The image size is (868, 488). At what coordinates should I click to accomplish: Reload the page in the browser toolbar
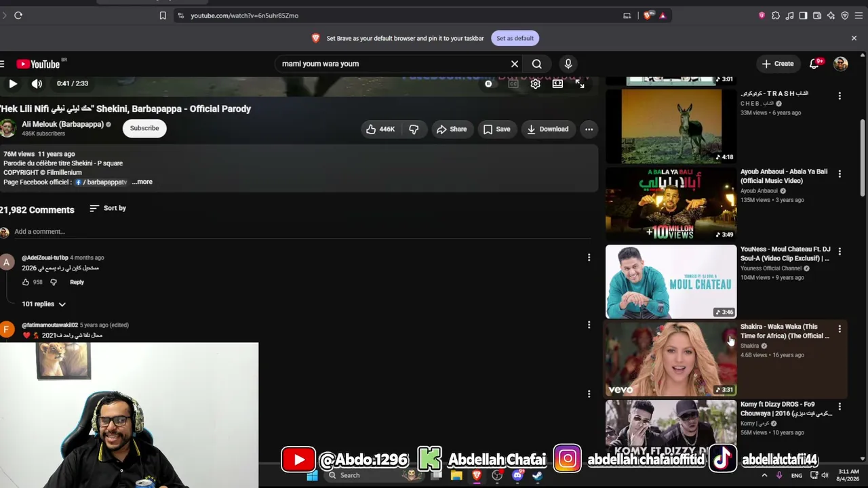pyautogui.click(x=18, y=16)
